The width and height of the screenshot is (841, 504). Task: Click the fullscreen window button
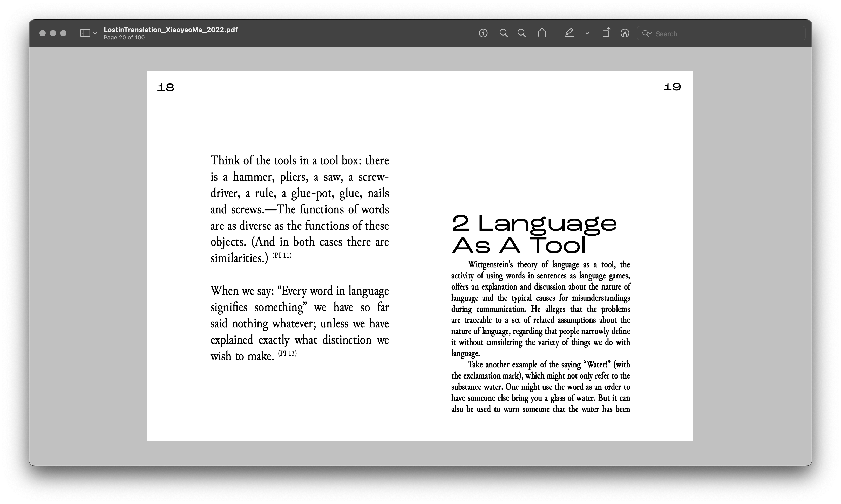tap(63, 33)
